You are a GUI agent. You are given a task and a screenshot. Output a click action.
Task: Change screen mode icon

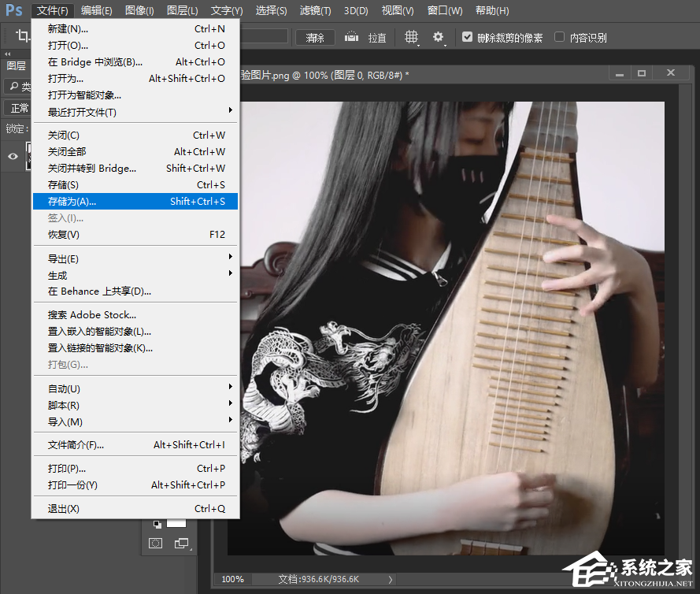(182, 543)
